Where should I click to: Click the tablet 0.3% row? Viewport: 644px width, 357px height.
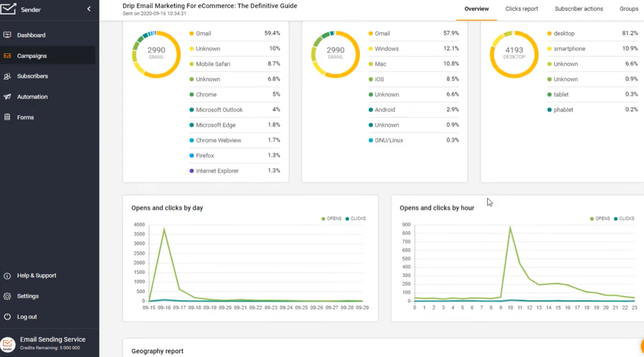tap(593, 95)
